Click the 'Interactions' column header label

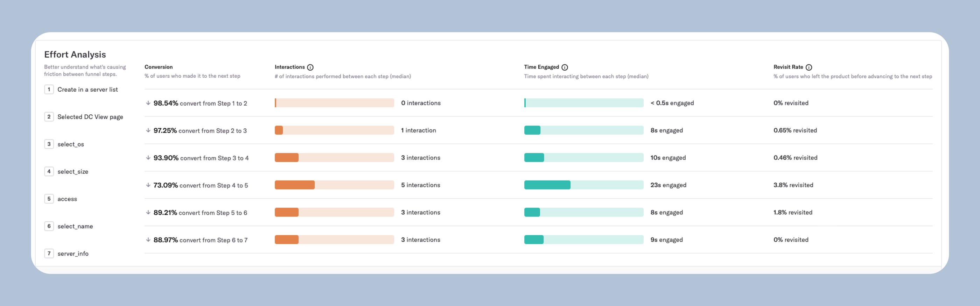click(290, 67)
